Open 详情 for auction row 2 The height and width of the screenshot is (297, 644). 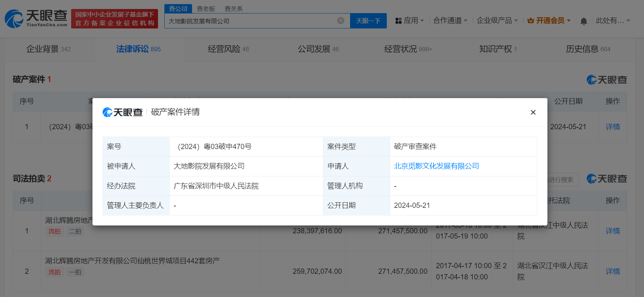(613, 271)
